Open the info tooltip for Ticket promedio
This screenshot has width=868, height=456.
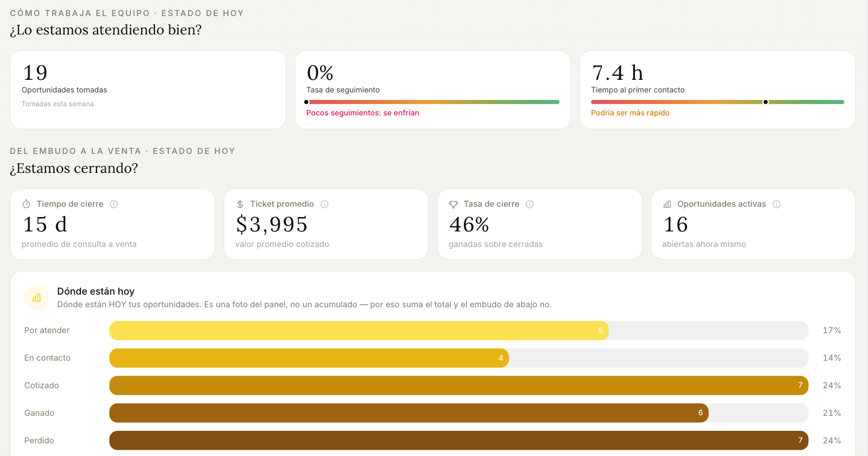(x=324, y=204)
